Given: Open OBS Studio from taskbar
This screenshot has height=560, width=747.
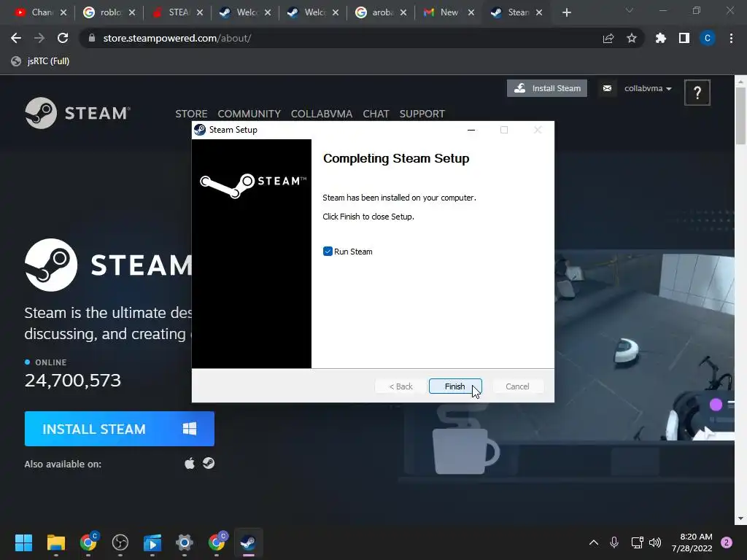Looking at the screenshot, I should [x=120, y=542].
